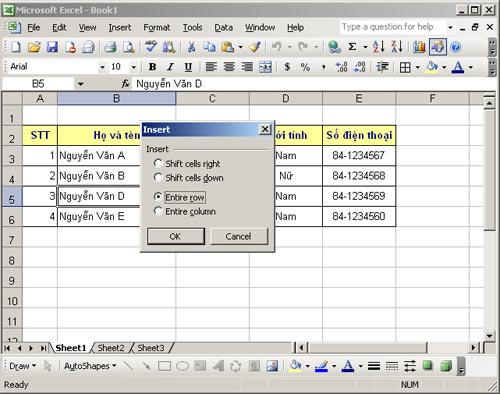Open the Chart Wizard icon
The height and width of the screenshot is (394, 500).
[419, 47]
